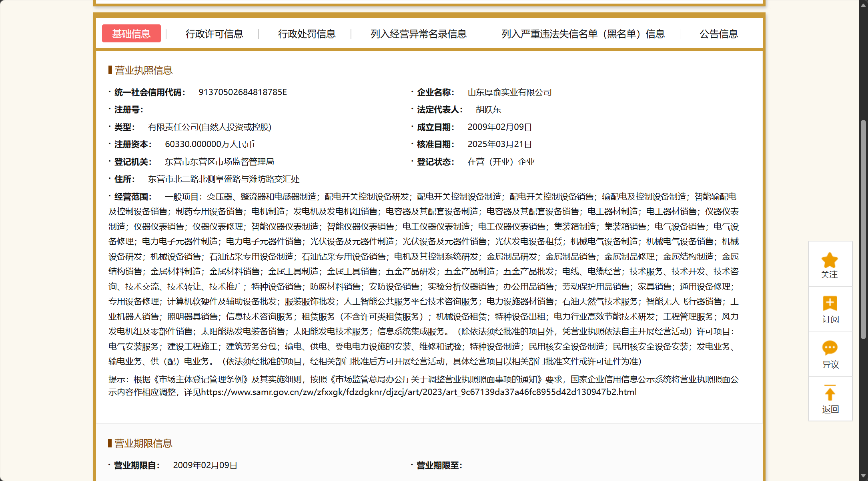The width and height of the screenshot is (868, 481).
Task: Click the address 东营市北二路北侧阜盛路与潍坊路交汇处
Action: (x=224, y=179)
